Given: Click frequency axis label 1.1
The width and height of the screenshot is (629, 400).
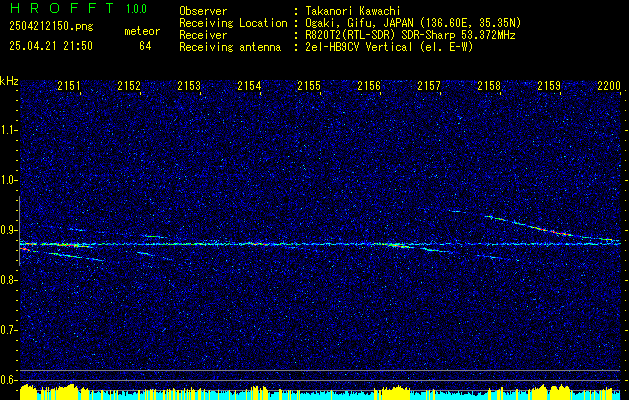Looking at the screenshot, I should 8,130.
